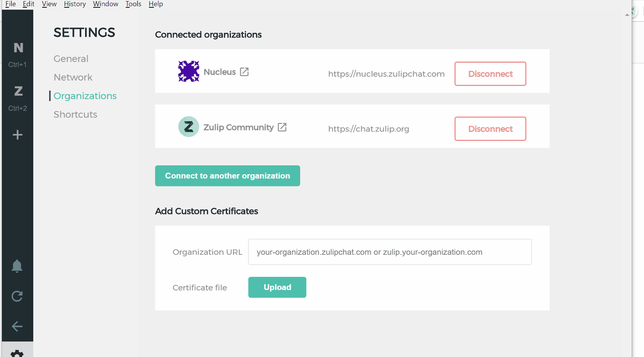Viewport: 644px width, 357px height.
Task: Open the Network settings section
Action: (73, 77)
